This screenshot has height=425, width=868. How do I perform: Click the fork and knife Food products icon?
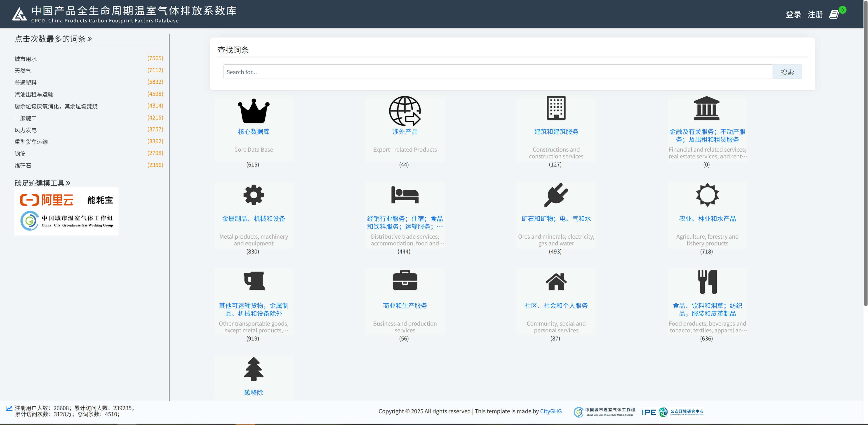pyautogui.click(x=707, y=282)
